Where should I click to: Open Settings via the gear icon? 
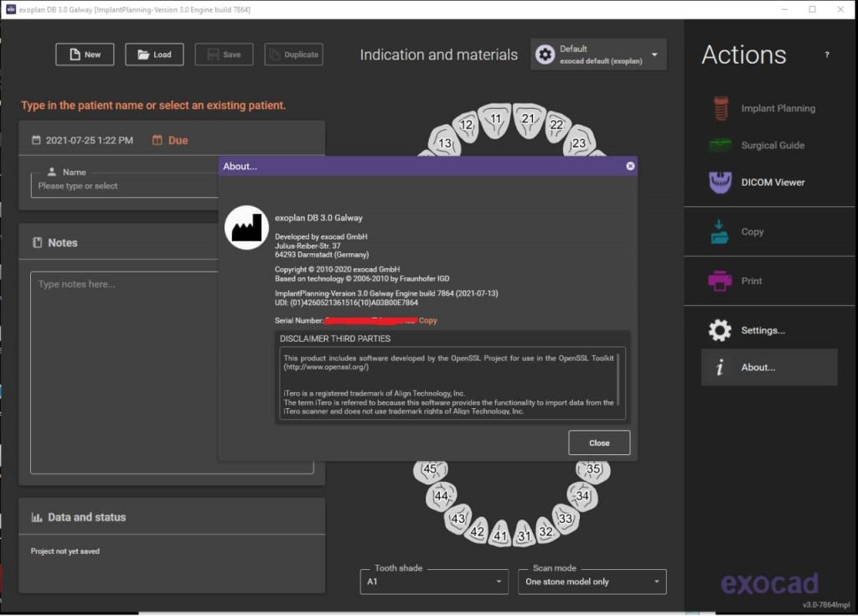pyautogui.click(x=720, y=330)
